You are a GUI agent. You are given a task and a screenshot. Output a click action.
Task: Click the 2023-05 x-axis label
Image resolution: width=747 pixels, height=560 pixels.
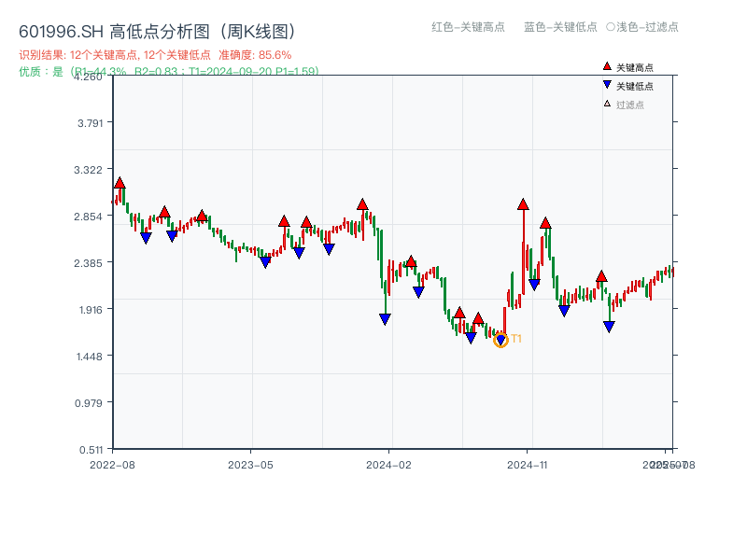tap(250, 465)
